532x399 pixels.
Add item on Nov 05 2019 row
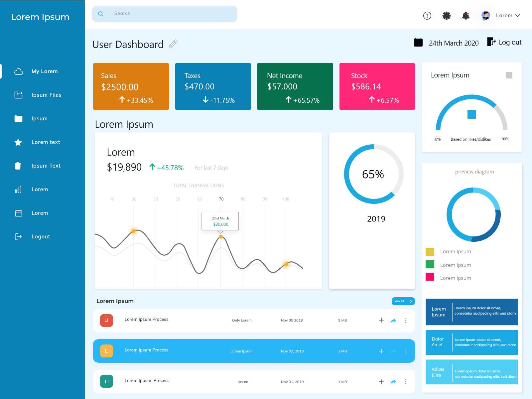pyautogui.click(x=381, y=320)
